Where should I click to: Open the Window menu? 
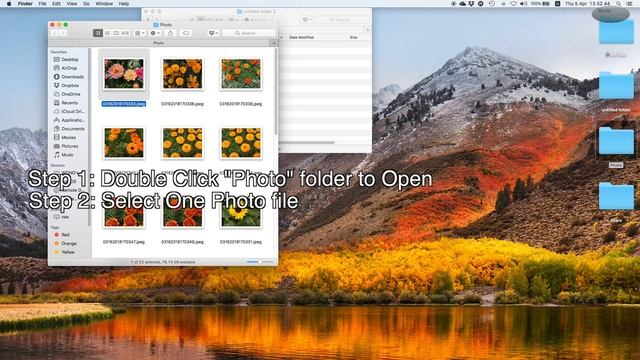104,4
